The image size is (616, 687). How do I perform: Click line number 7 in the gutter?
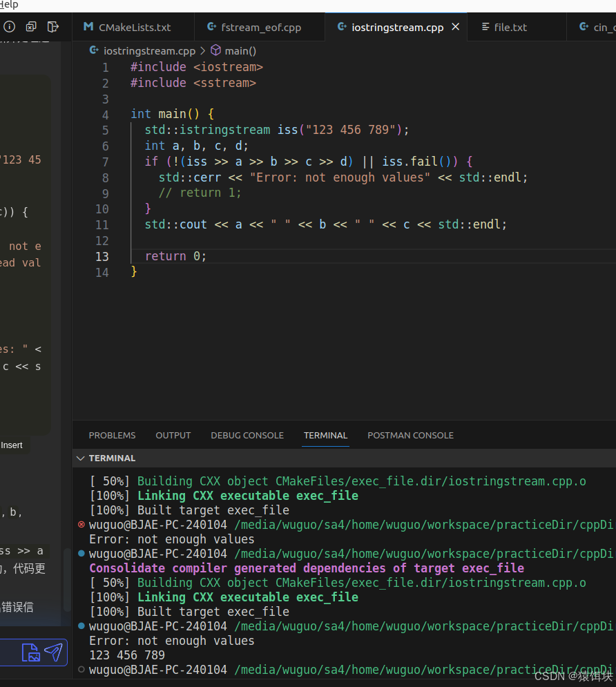pyautogui.click(x=105, y=162)
